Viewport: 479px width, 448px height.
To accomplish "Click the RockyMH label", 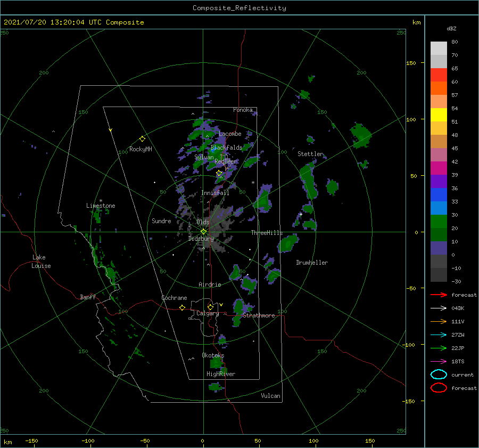I will 141,149.
